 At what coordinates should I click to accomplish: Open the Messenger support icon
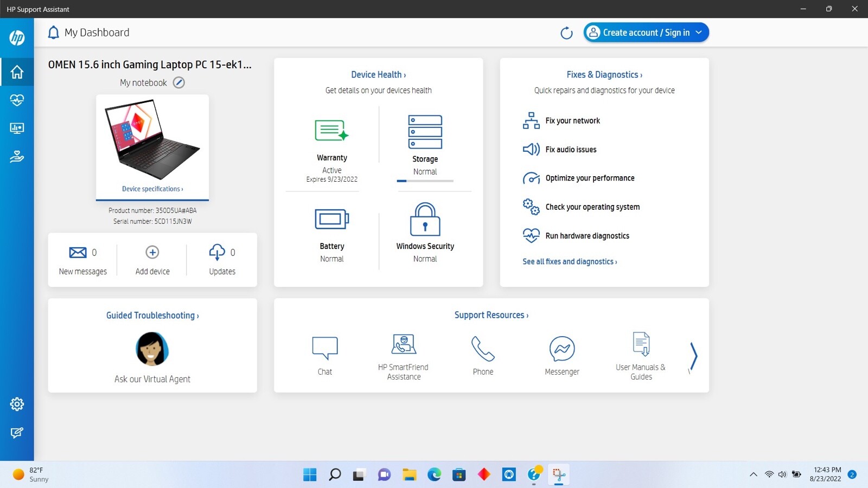coord(562,349)
